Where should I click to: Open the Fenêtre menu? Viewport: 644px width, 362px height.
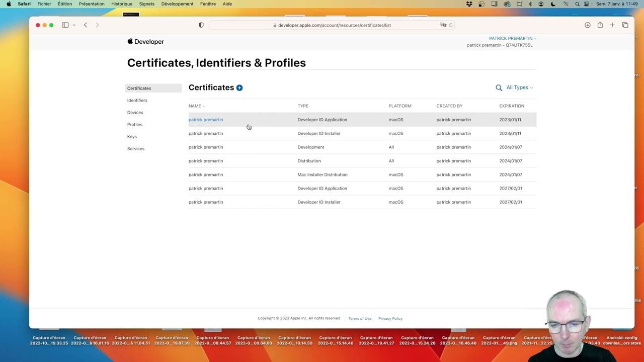tap(208, 4)
